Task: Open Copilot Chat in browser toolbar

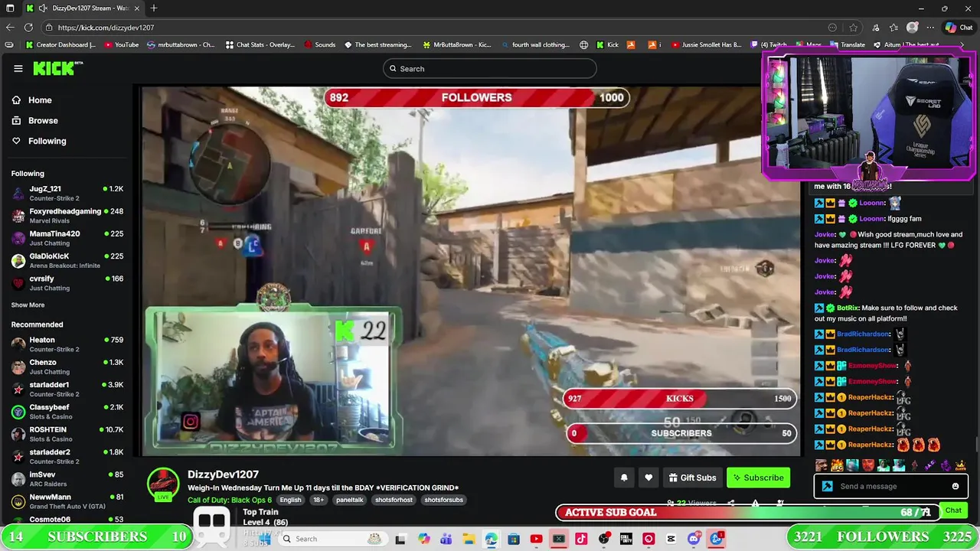Action: 959,28
